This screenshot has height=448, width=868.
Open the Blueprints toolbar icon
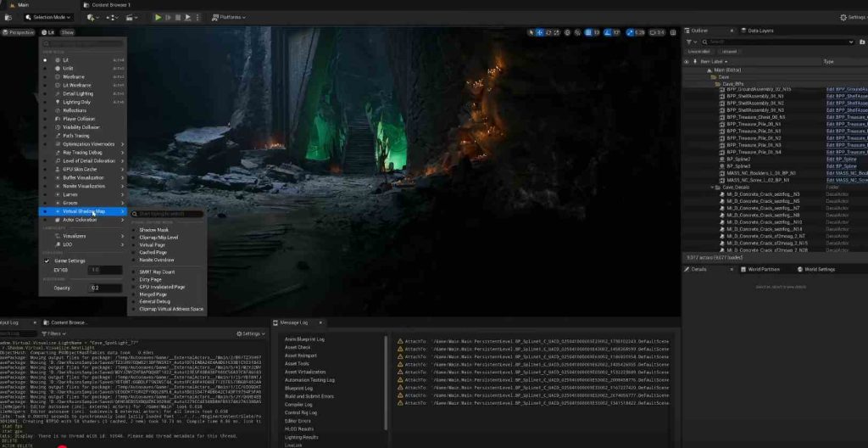(113, 17)
